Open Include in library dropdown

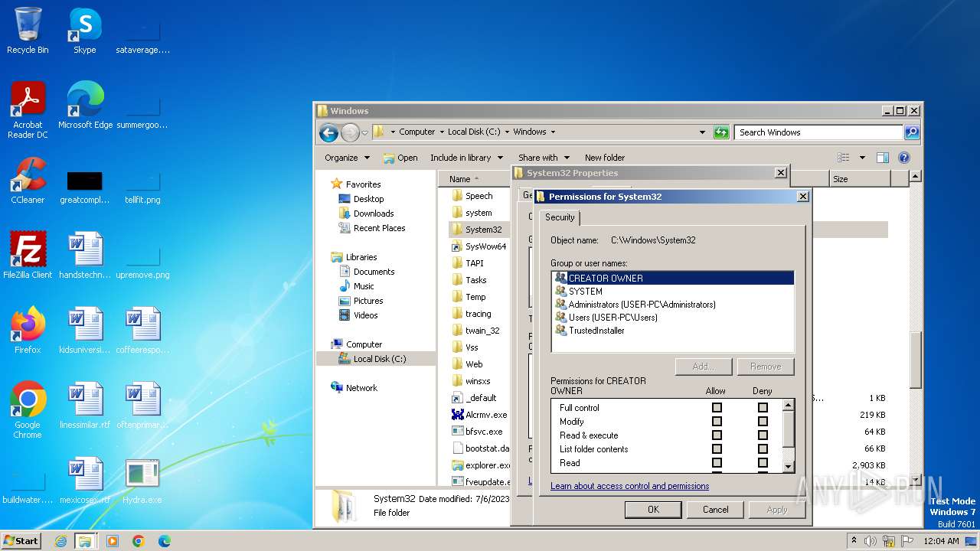(465, 158)
